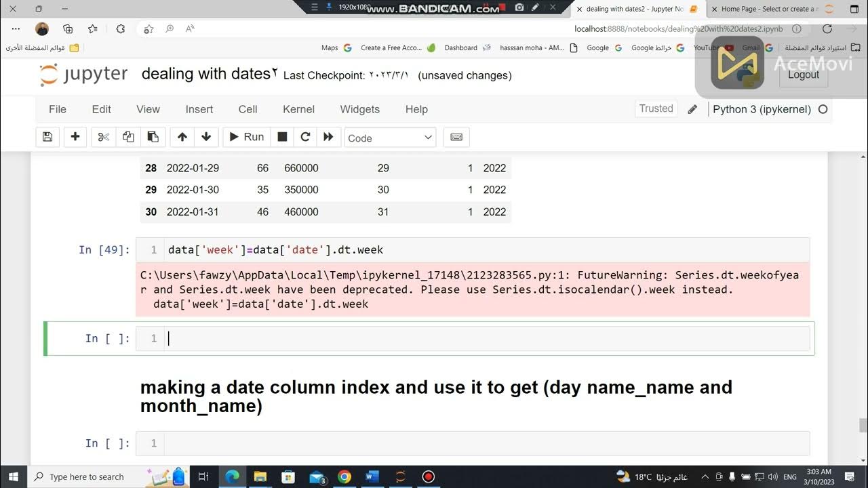
Task: Click code cell In [49] with dt.week
Action: (487, 250)
